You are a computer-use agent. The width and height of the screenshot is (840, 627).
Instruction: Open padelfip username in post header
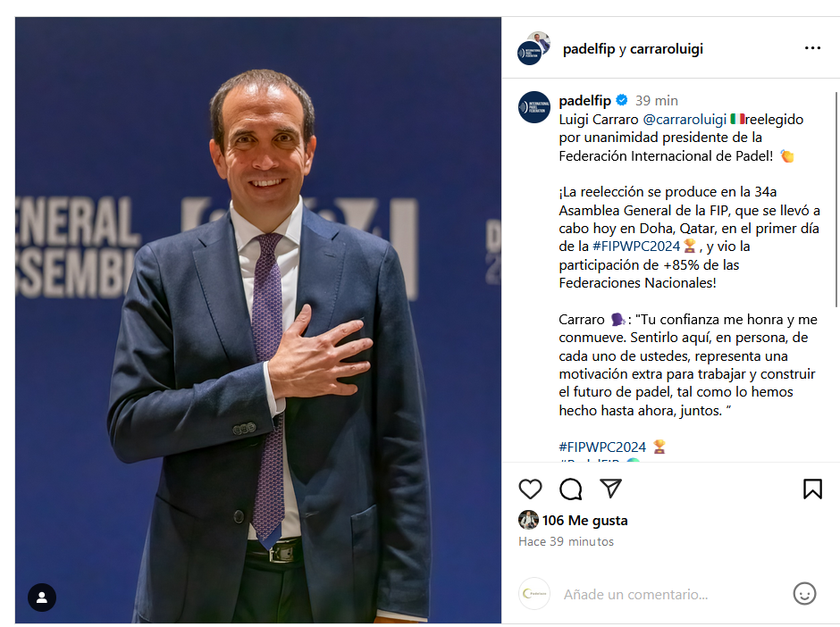tap(589, 49)
